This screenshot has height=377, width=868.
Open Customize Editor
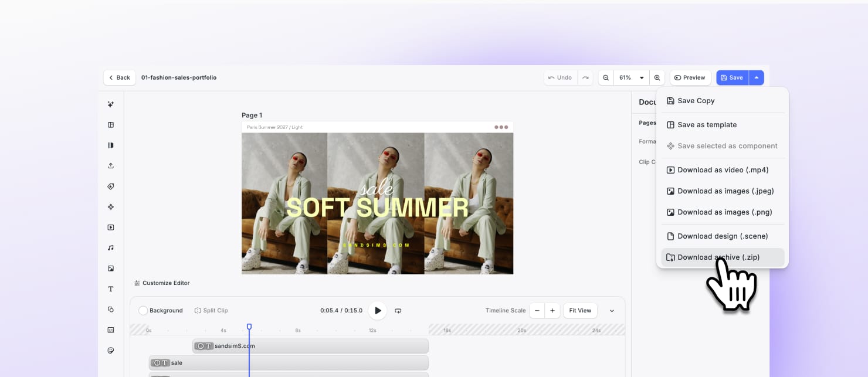(162, 283)
